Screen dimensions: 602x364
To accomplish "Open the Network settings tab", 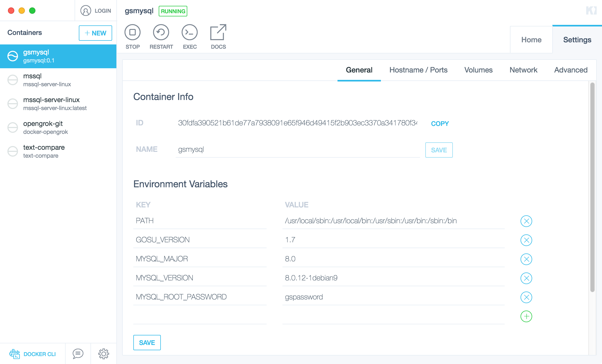I will pos(523,69).
